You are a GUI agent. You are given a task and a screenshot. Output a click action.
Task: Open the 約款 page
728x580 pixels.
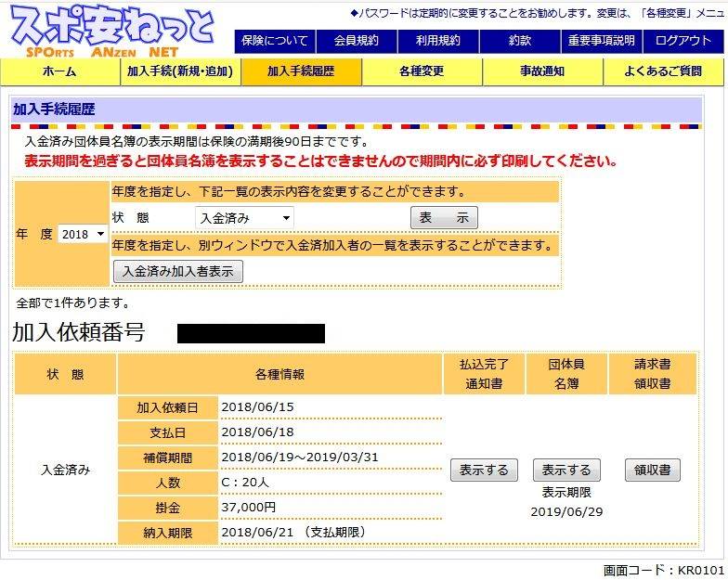click(x=520, y=41)
